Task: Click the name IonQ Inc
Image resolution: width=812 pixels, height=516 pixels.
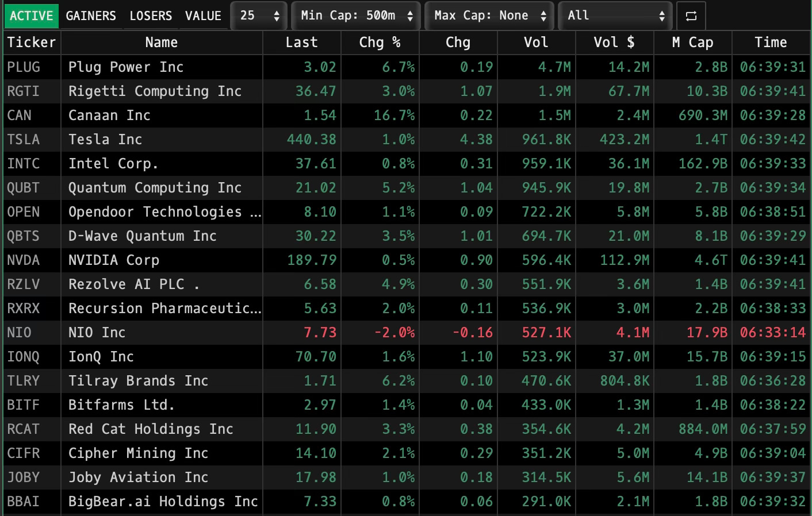Action: point(101,357)
